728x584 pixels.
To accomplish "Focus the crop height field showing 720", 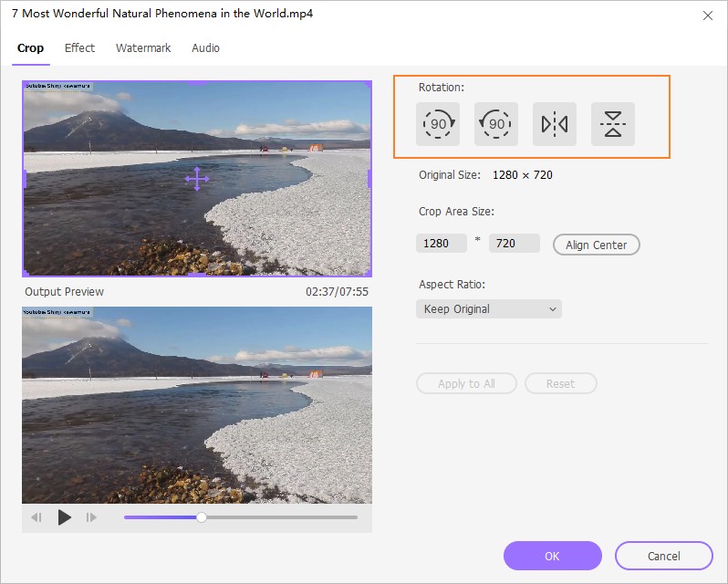I will pyautogui.click(x=514, y=245).
